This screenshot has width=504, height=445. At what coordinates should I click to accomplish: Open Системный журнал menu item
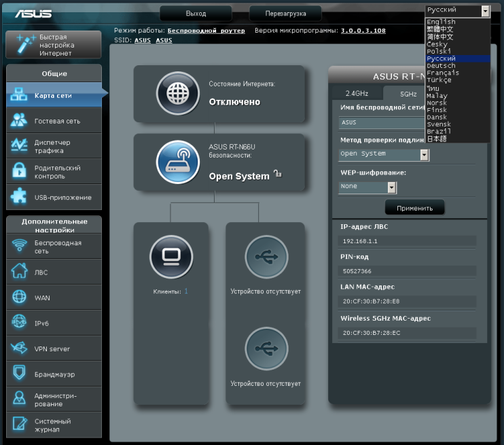(x=54, y=425)
